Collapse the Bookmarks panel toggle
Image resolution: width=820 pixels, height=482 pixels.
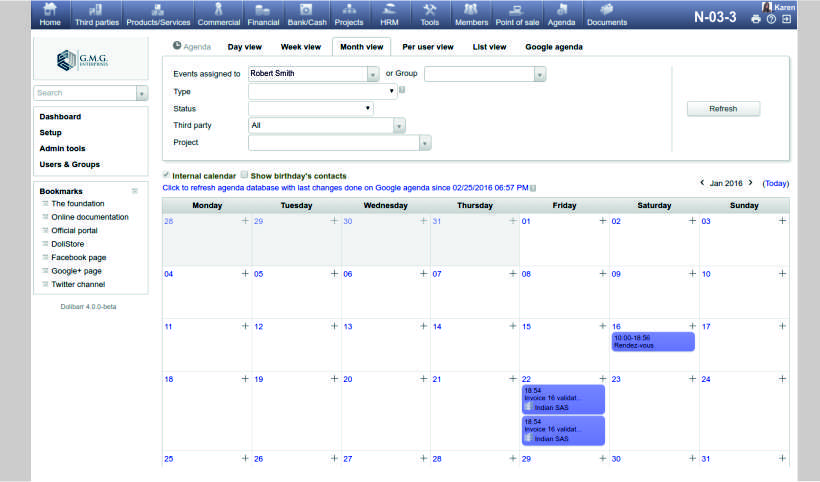[x=135, y=191]
